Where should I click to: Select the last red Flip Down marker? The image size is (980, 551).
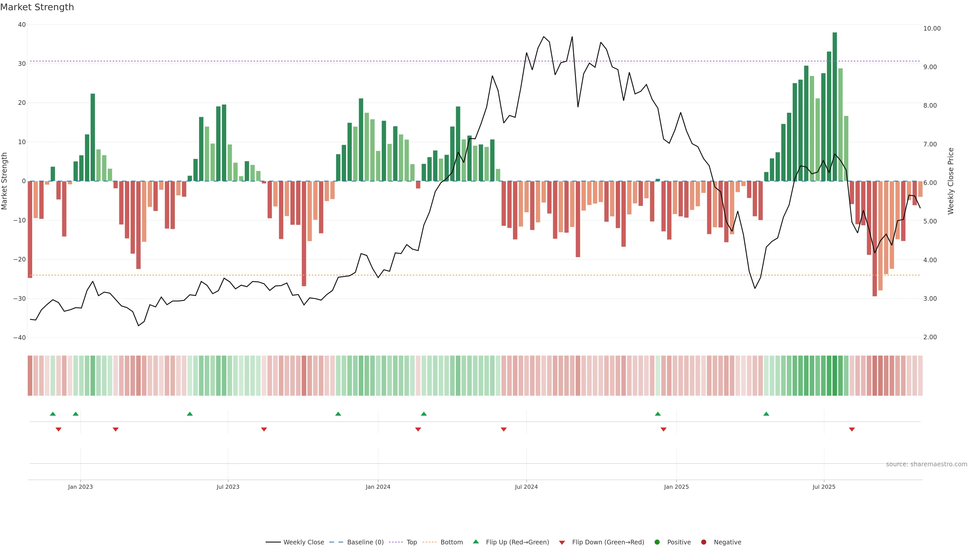coord(852,429)
